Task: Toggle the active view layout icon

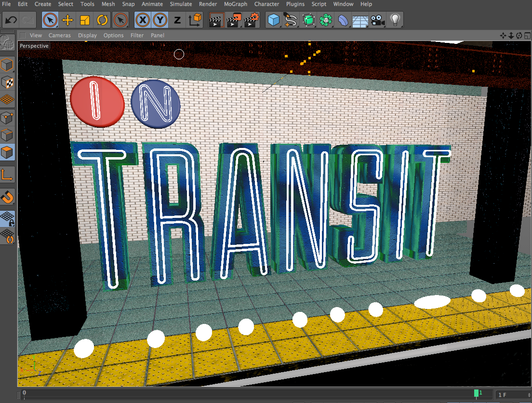Action: [x=527, y=35]
